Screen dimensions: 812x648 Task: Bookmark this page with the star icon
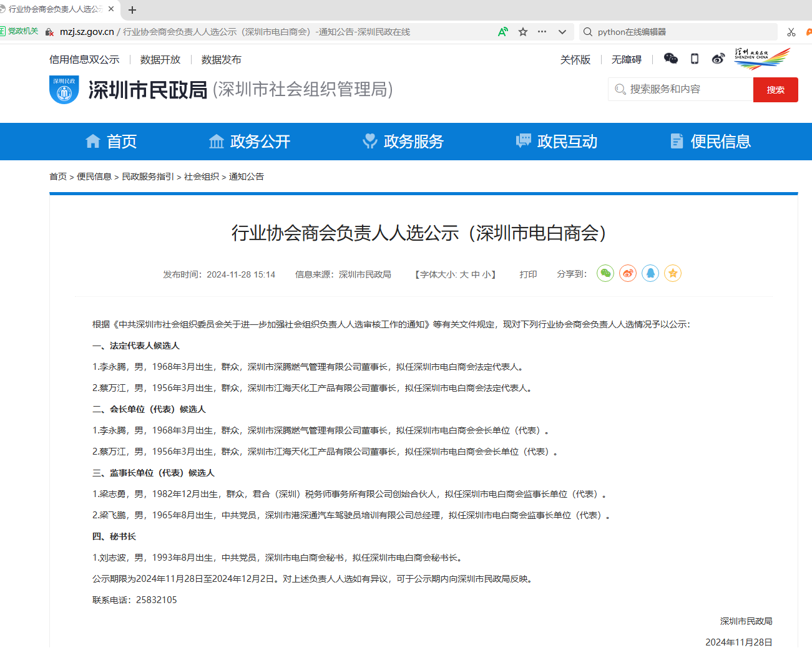point(523,32)
